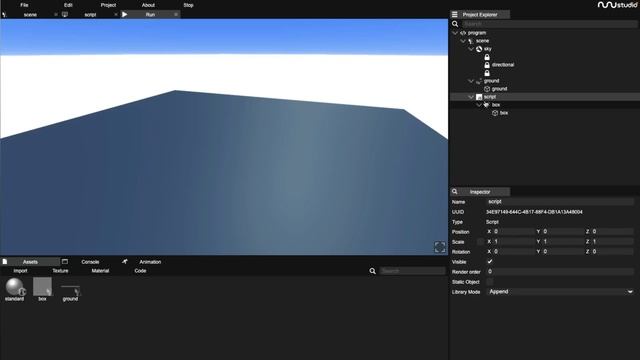The image size is (640, 360).
Task: Collapse the scene node in explorer
Action: pos(463,41)
